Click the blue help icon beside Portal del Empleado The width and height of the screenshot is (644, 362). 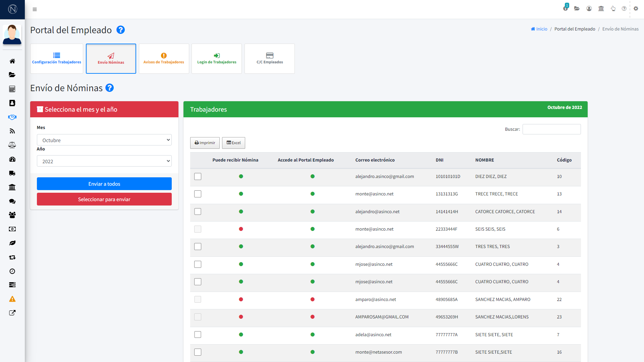[x=120, y=30]
